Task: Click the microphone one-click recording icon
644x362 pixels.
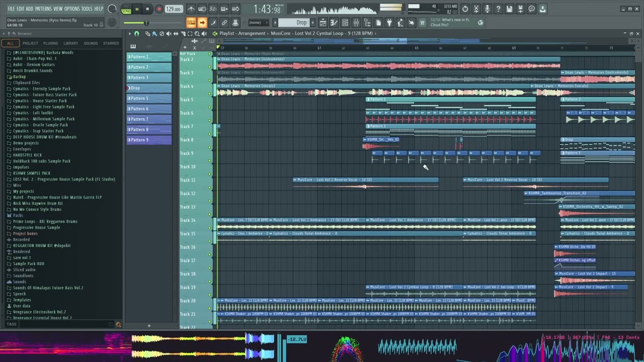Action: (487, 9)
